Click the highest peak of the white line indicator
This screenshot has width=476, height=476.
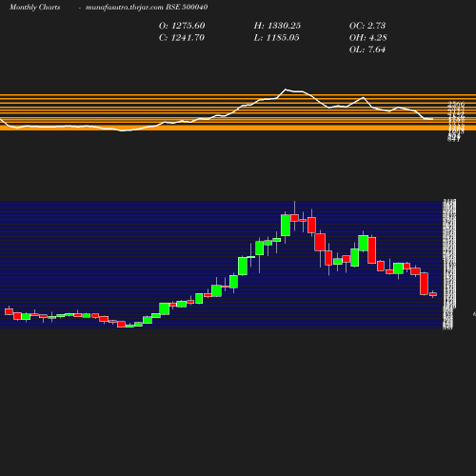pyautogui.click(x=286, y=89)
